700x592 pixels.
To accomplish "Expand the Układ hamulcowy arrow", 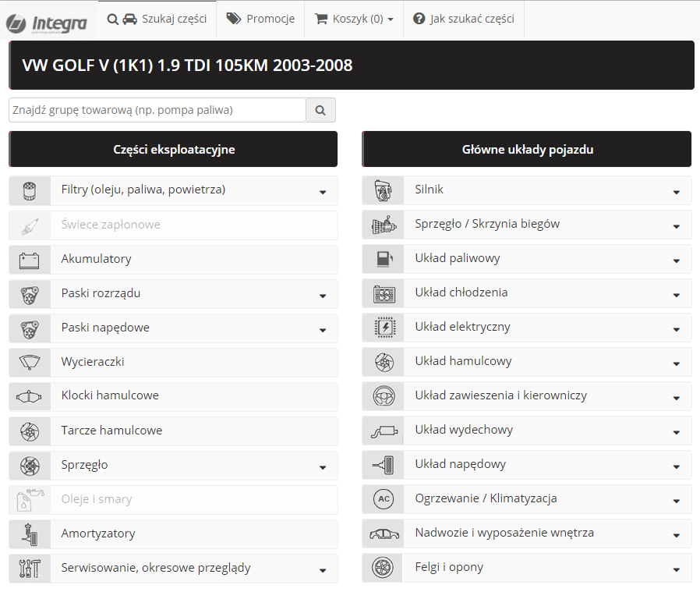I will click(x=675, y=363).
